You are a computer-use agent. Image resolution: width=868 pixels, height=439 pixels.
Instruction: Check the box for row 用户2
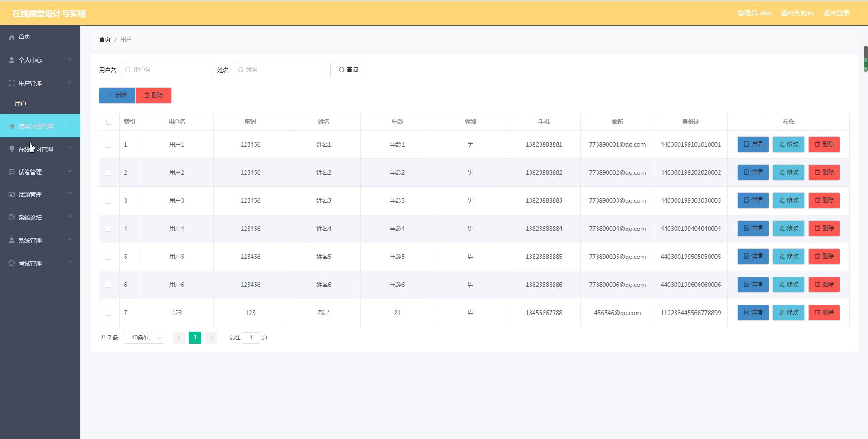point(108,172)
